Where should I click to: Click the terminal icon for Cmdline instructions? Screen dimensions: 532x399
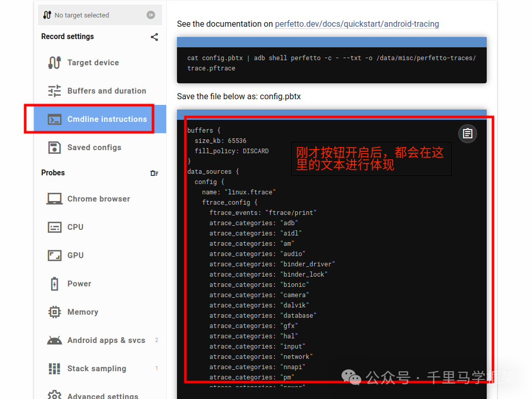click(x=55, y=119)
